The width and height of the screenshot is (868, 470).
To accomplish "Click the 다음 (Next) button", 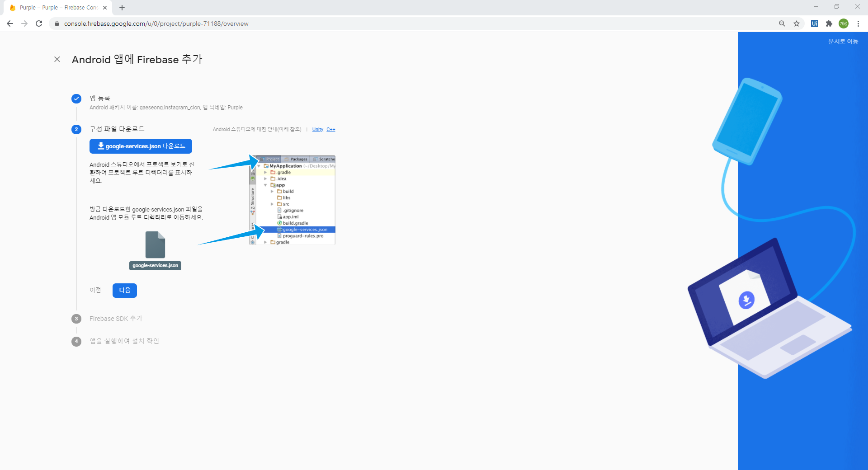I will point(125,290).
